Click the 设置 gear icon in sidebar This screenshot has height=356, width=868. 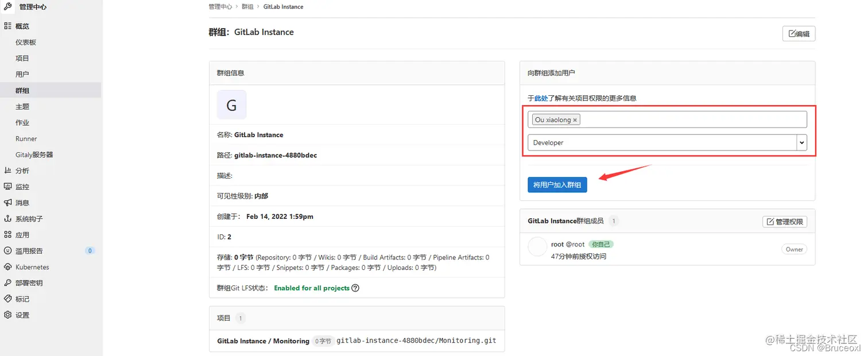[x=7, y=315]
